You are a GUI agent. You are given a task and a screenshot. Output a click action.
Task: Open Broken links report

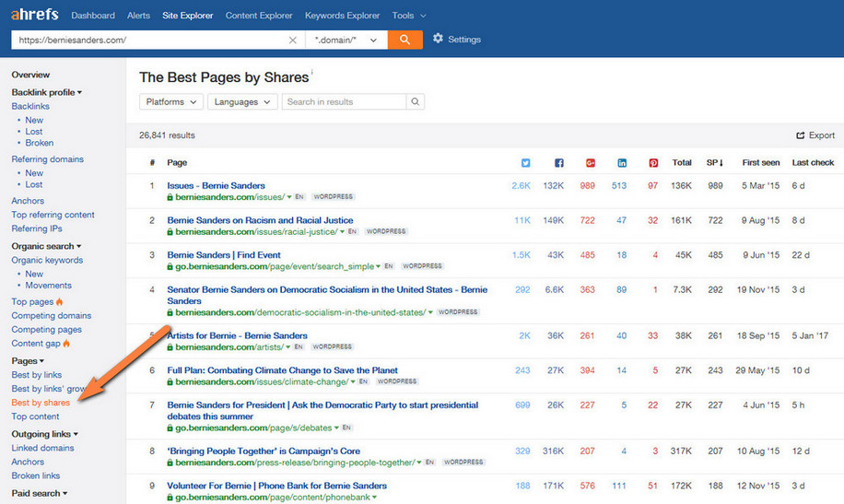36,476
